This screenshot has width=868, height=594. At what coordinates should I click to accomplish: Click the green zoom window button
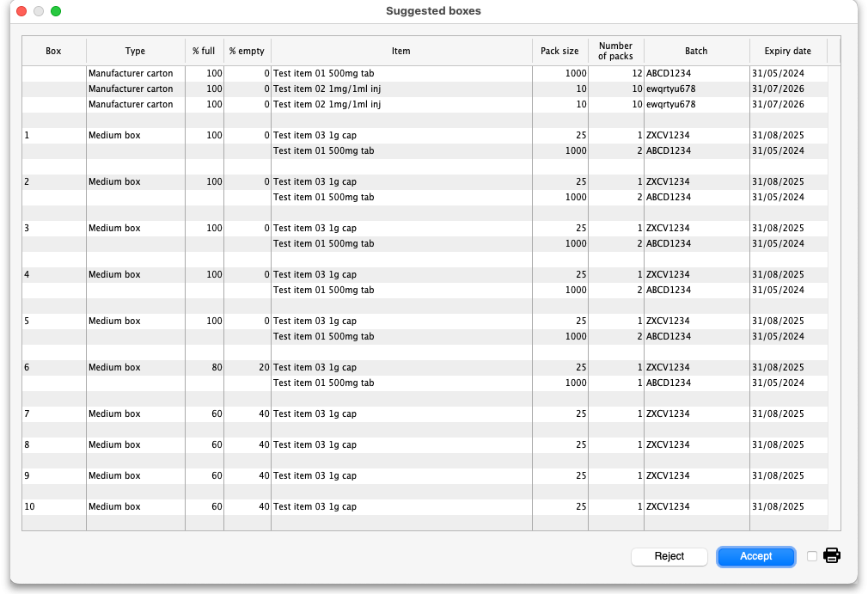56,11
